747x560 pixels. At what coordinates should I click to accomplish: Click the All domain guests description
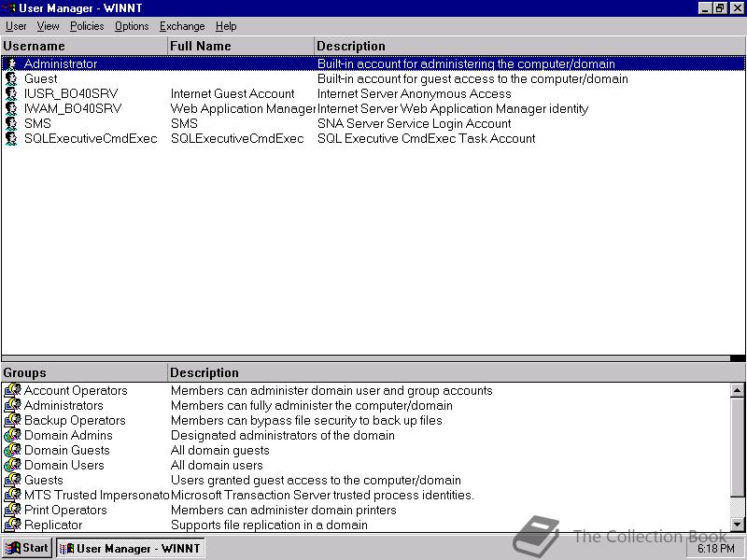pos(220,450)
